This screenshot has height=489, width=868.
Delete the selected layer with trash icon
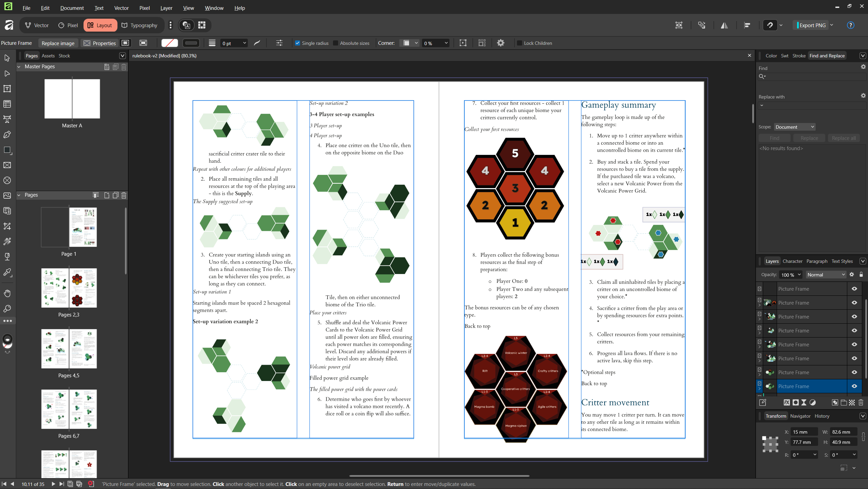click(861, 402)
